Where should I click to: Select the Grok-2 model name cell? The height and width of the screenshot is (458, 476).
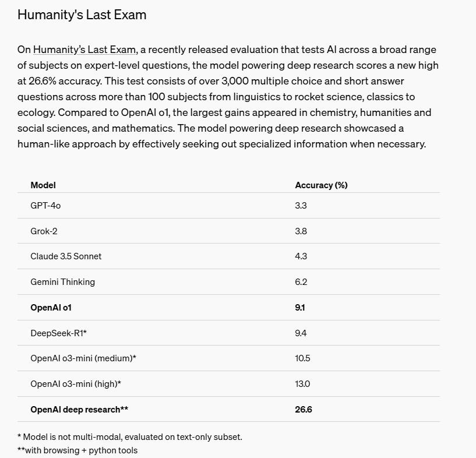(x=44, y=231)
